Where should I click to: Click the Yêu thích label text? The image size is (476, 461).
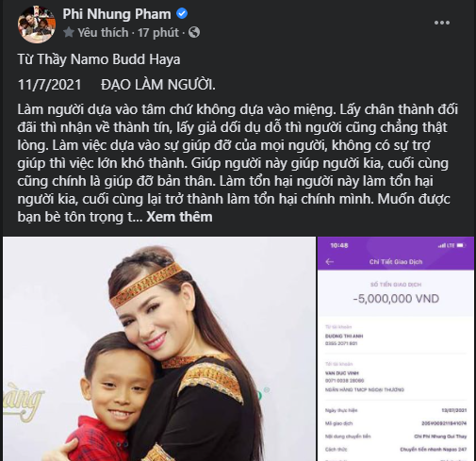103,32
